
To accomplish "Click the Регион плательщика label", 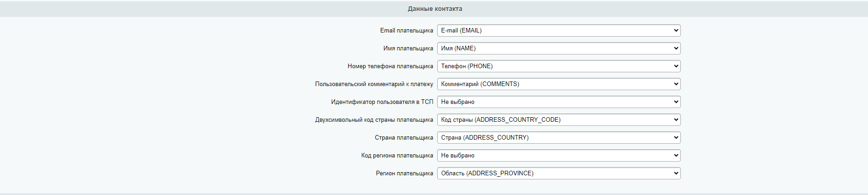I will click(x=404, y=173).
